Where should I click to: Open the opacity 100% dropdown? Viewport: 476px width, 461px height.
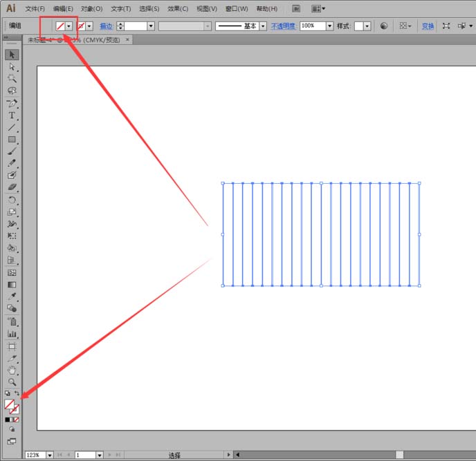pos(330,26)
